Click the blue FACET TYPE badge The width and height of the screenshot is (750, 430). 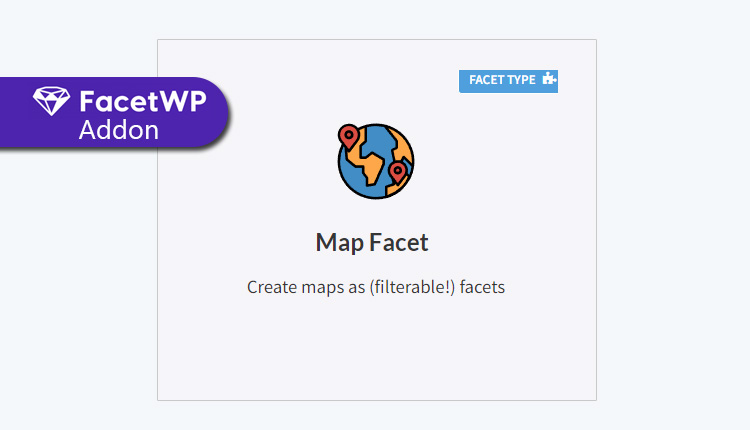pyautogui.click(x=508, y=81)
